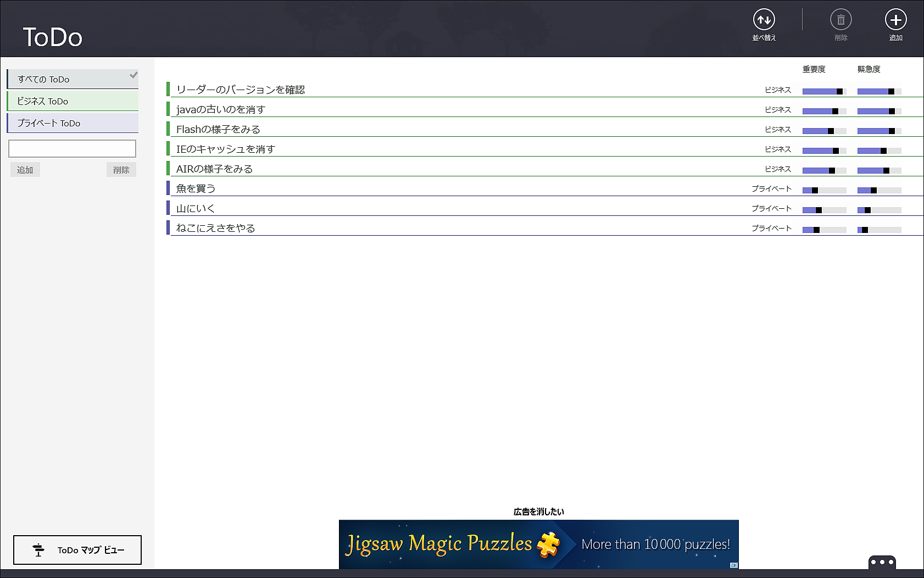
Task: Sort the ToDo list using the 並べ替え icon
Action: tap(764, 21)
